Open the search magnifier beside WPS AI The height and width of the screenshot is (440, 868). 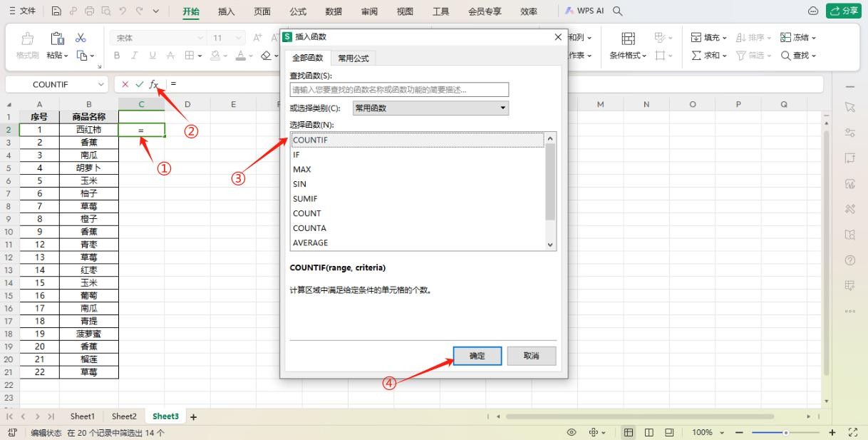[618, 11]
